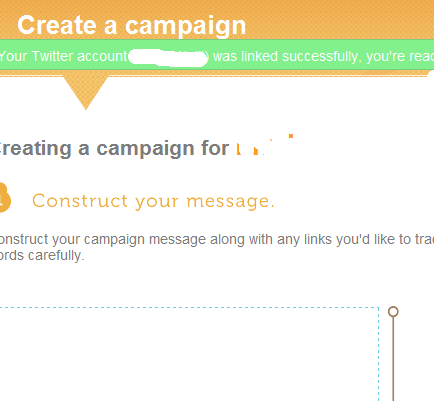Click the "Create a campaign" page title

(x=132, y=26)
